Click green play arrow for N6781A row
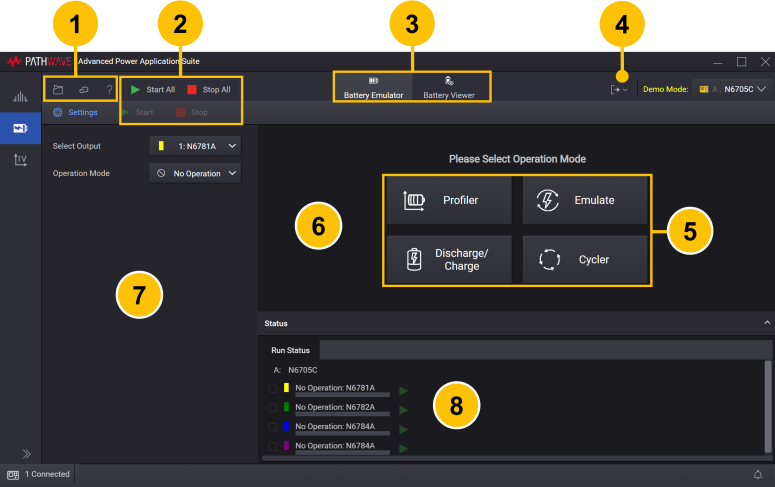Viewport: 775px width, 487px height. tap(403, 391)
